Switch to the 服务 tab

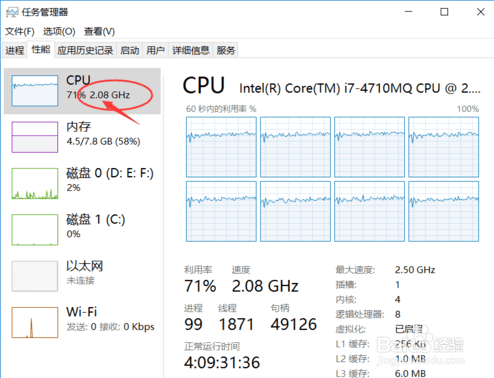pyautogui.click(x=226, y=50)
